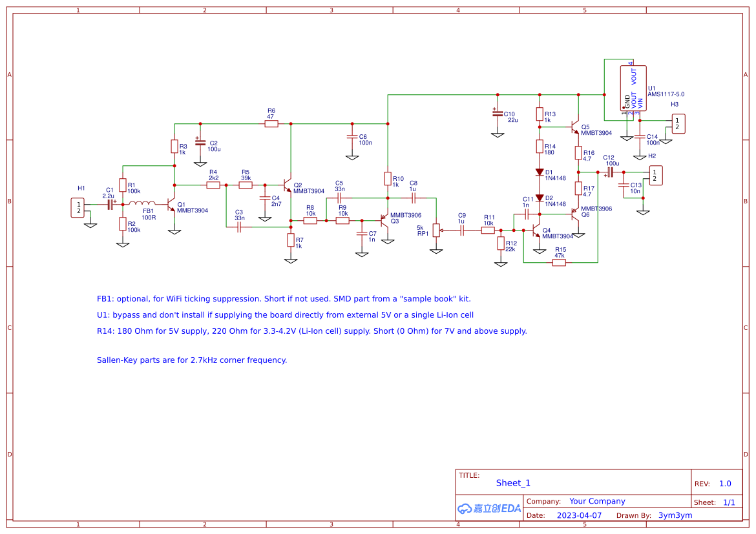
Task: Click the Drawn By 3ym3ym text
Action: (673, 515)
